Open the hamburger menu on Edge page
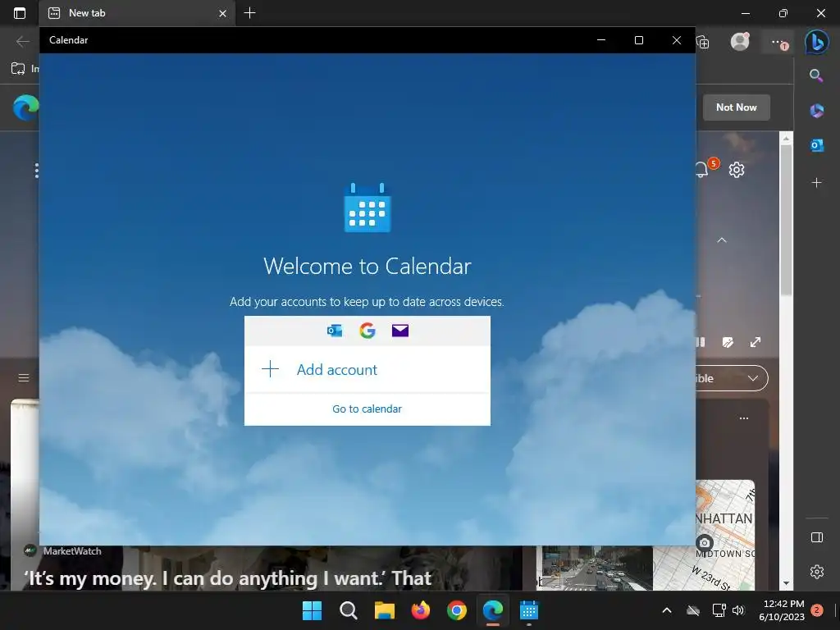This screenshot has width=840, height=630. (24, 377)
